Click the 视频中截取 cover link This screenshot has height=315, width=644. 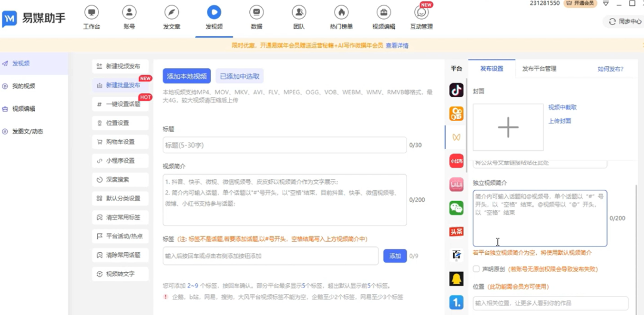click(x=562, y=107)
